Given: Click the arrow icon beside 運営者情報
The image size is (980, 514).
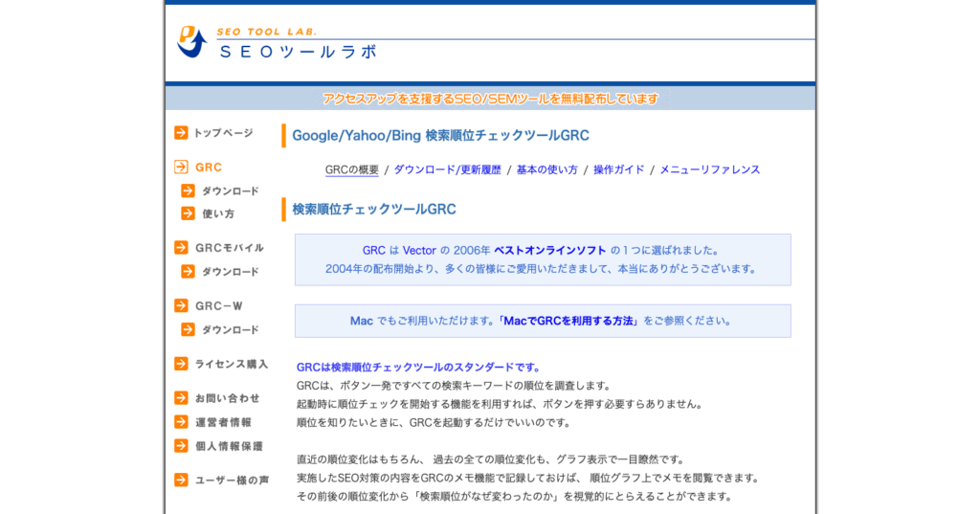Looking at the screenshot, I should point(181,421).
